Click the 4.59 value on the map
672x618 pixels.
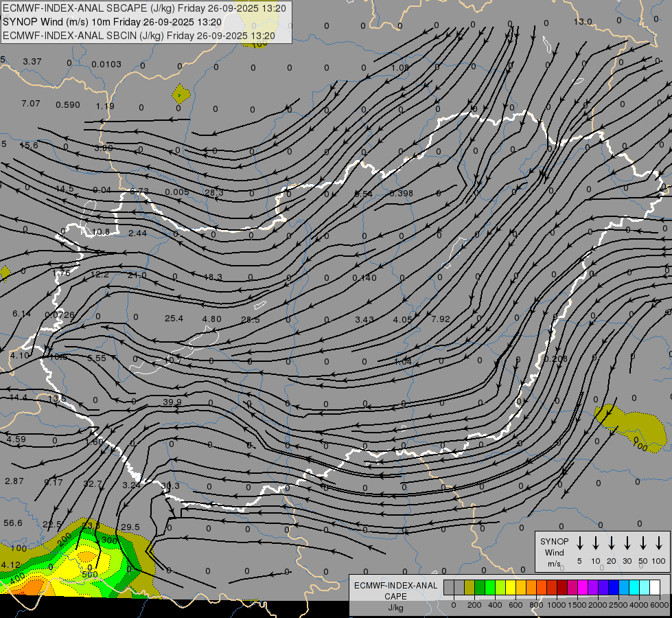point(16,439)
